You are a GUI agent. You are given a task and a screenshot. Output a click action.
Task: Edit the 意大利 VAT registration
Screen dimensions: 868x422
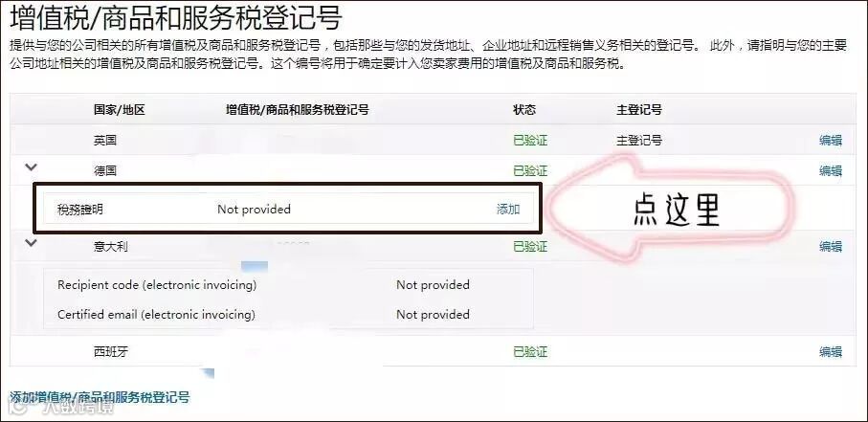tap(831, 247)
